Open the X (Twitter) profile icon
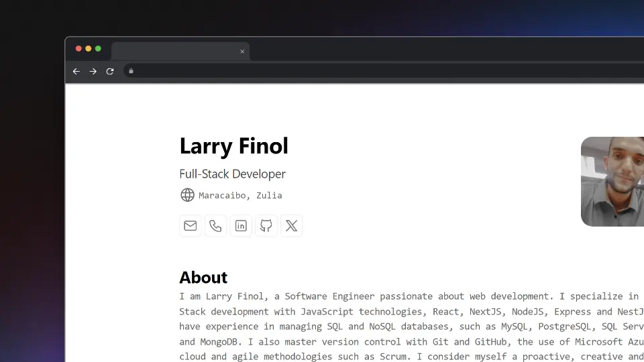This screenshot has height=362, width=644. pos(291,226)
